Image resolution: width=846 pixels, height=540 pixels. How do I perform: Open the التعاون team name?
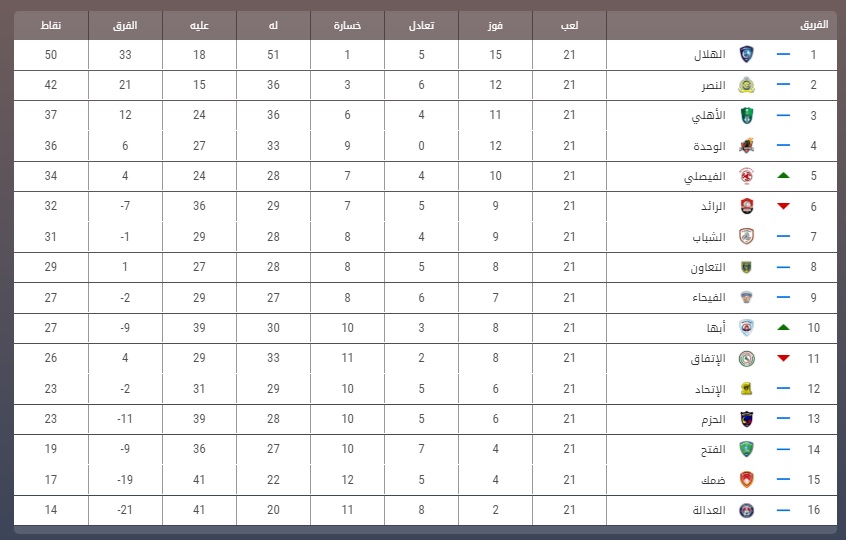click(708, 267)
